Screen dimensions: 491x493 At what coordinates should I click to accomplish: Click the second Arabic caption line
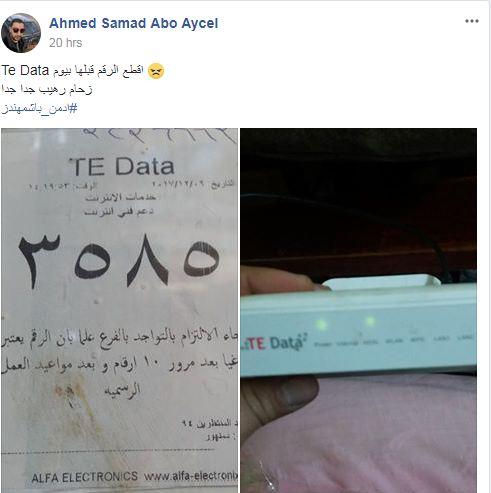[47, 89]
